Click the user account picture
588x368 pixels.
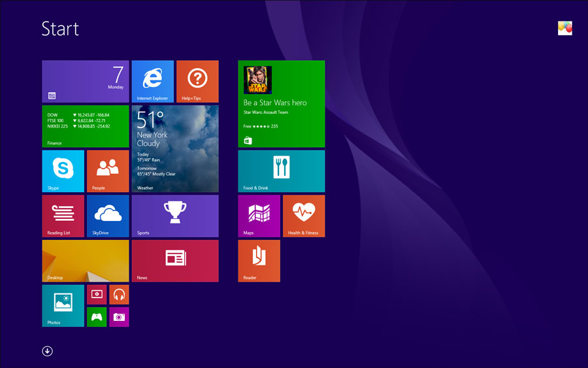point(564,28)
